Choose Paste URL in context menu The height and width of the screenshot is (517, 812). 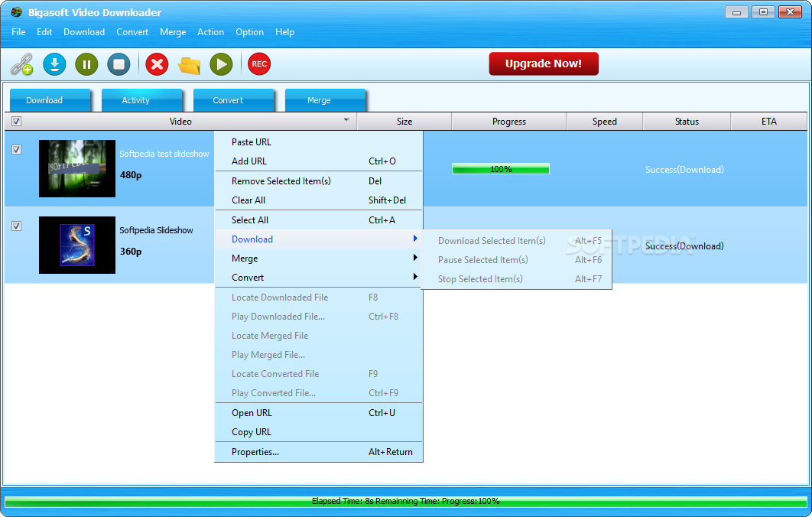tap(319, 142)
